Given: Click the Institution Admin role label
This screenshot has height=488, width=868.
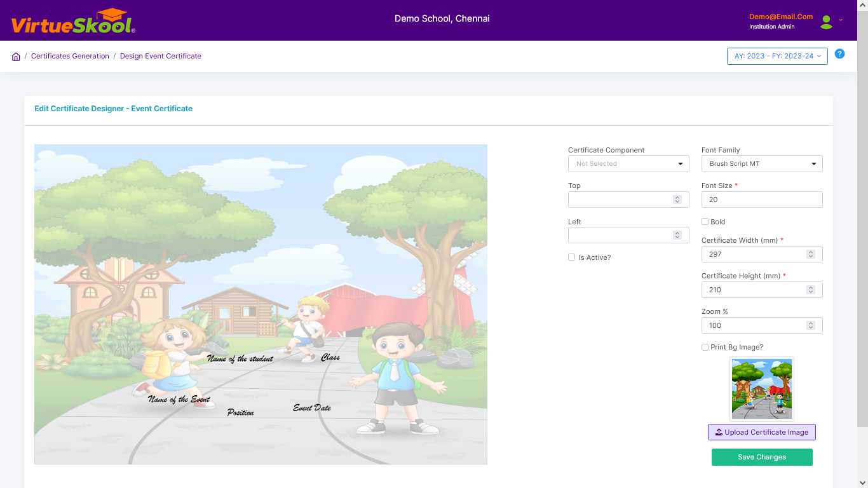Looking at the screenshot, I should tap(772, 27).
